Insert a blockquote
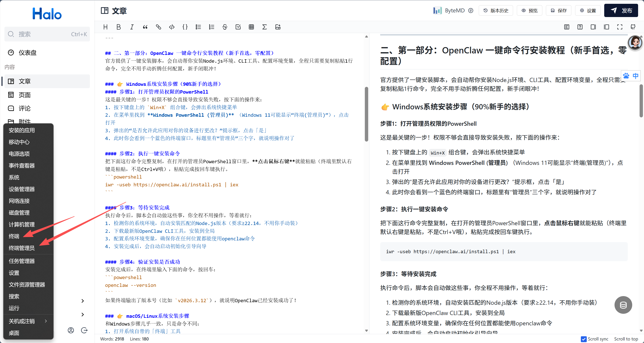This screenshot has width=644, height=343. (x=145, y=27)
